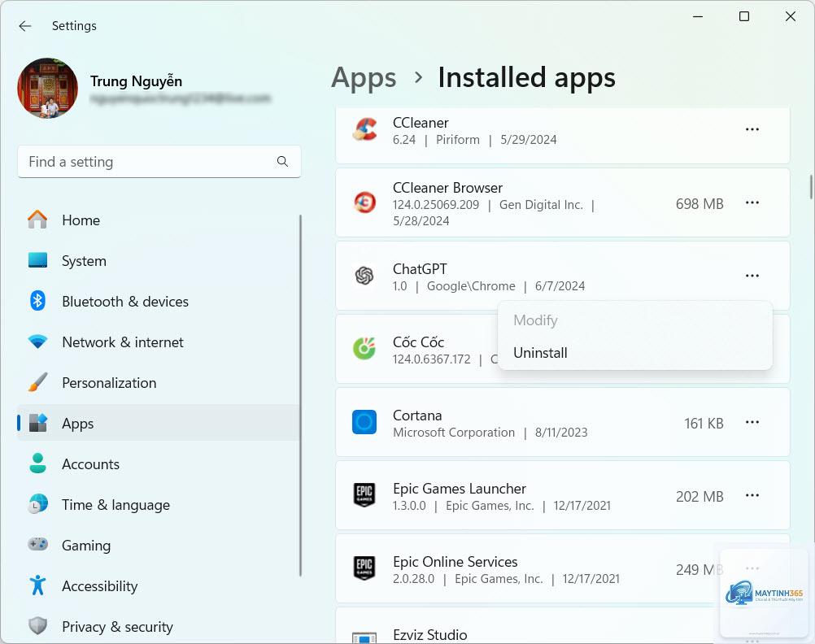Open Time & language settings

coord(158,505)
